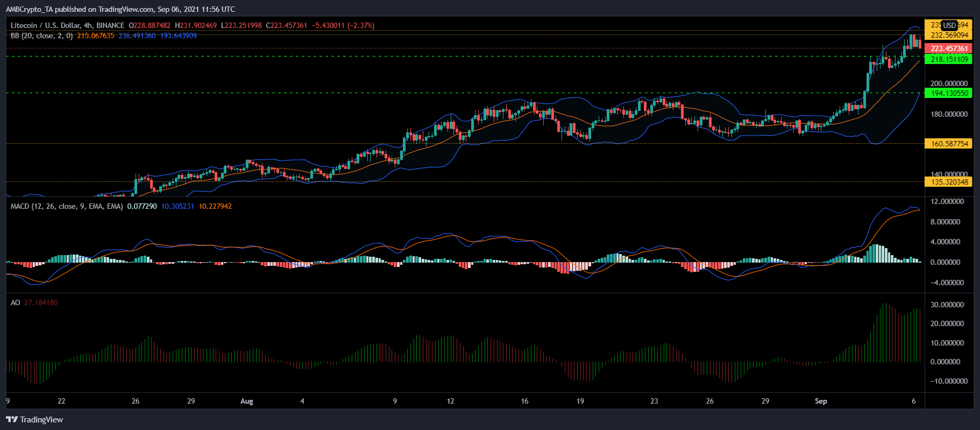This screenshot has width=980, height=430.
Task: Click the TradingView logo at bottom left
Action: tap(34, 420)
